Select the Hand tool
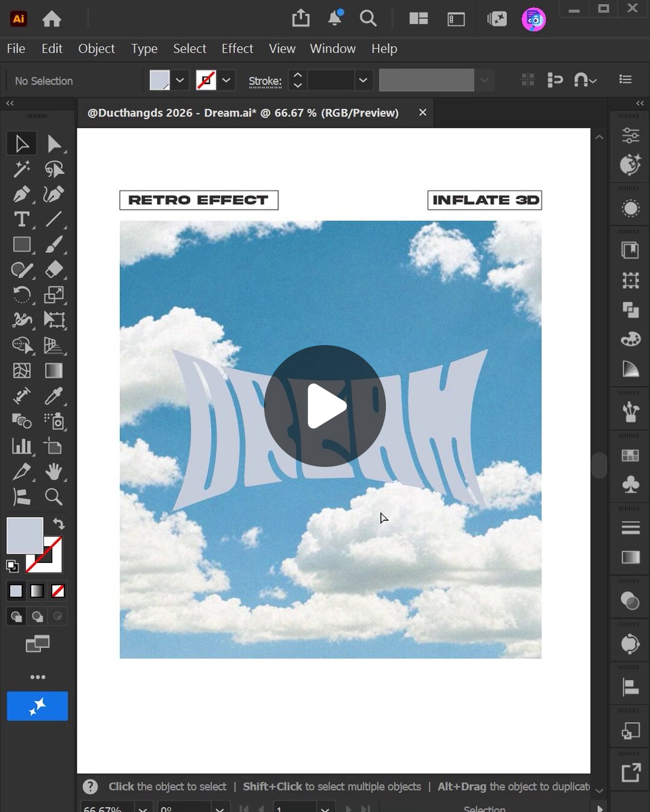Screen dimensions: 650x812 coord(54,472)
